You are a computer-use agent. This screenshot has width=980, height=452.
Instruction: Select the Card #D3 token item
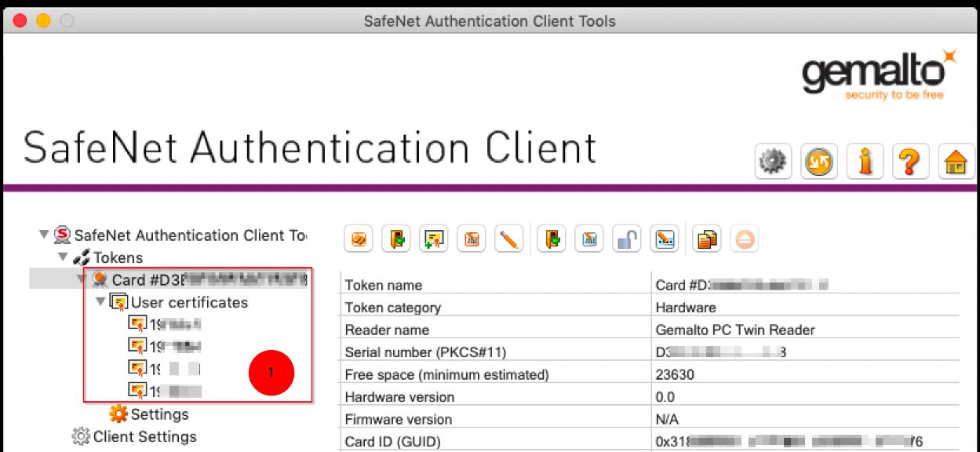click(x=200, y=279)
